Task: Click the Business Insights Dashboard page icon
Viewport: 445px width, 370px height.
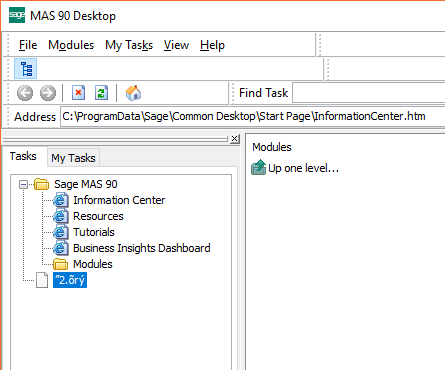Action: [x=61, y=248]
